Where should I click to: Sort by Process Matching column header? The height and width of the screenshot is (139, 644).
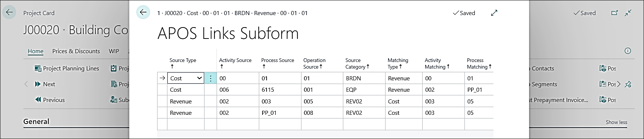pyautogui.click(x=479, y=63)
